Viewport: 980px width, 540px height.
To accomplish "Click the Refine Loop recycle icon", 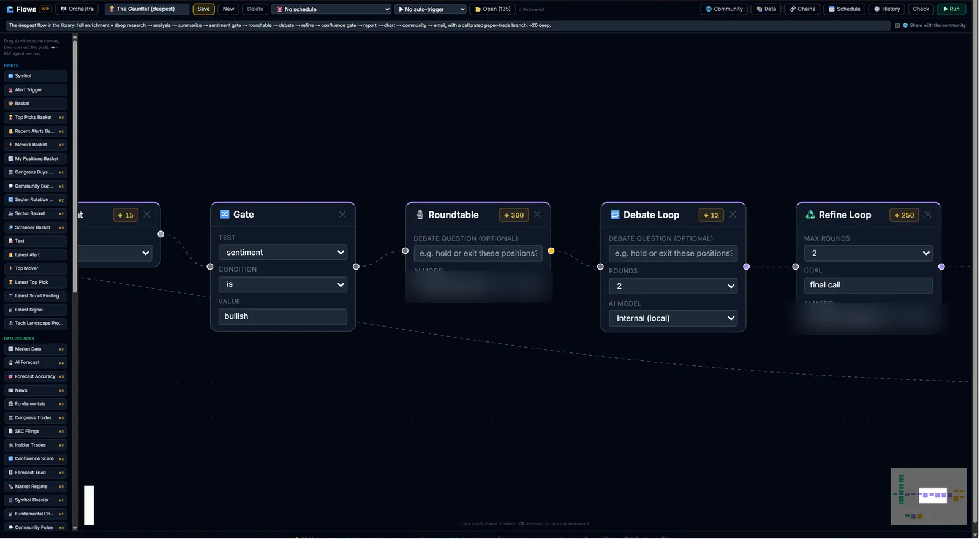I will (810, 215).
